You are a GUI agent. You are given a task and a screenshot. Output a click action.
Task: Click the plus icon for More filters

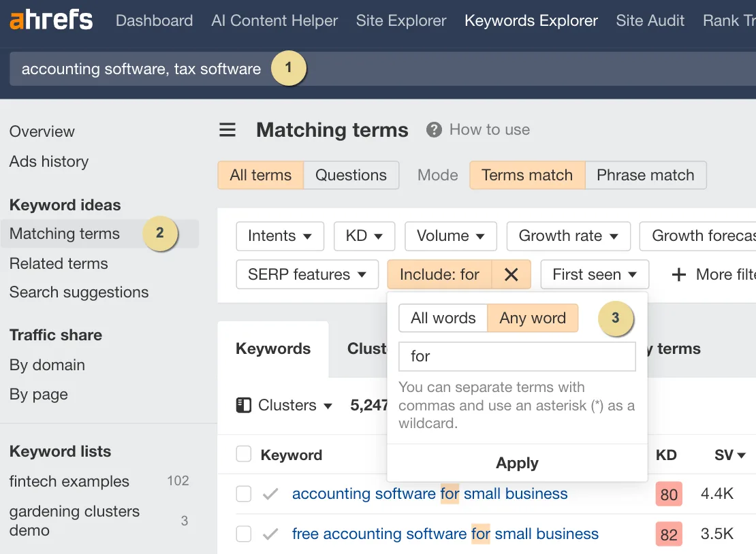point(679,274)
